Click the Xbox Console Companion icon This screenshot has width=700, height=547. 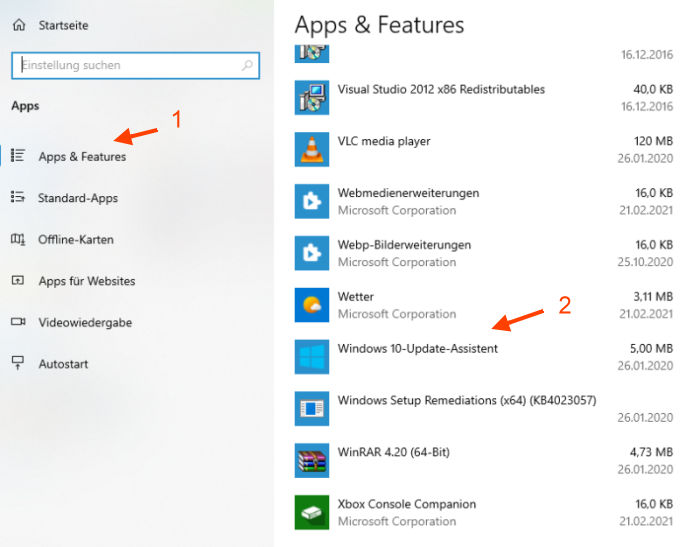click(312, 512)
